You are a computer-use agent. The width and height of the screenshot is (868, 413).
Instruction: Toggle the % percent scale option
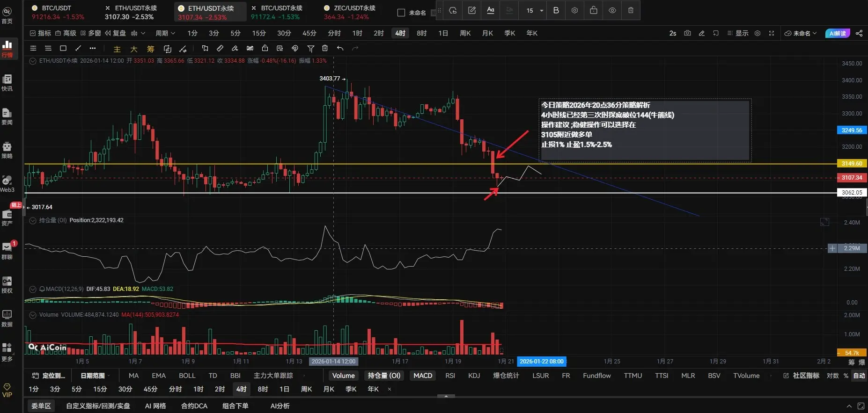pyautogui.click(x=846, y=376)
